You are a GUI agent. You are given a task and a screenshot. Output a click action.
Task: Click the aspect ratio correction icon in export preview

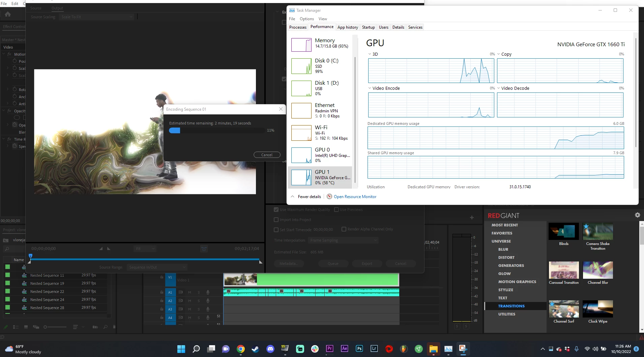pyautogui.click(x=204, y=249)
